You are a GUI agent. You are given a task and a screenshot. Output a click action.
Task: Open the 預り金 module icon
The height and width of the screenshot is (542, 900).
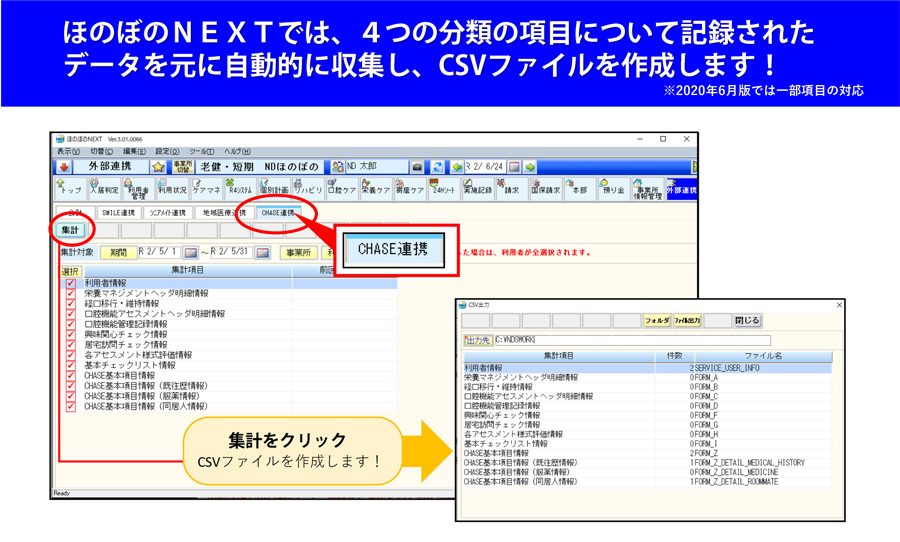point(614,189)
